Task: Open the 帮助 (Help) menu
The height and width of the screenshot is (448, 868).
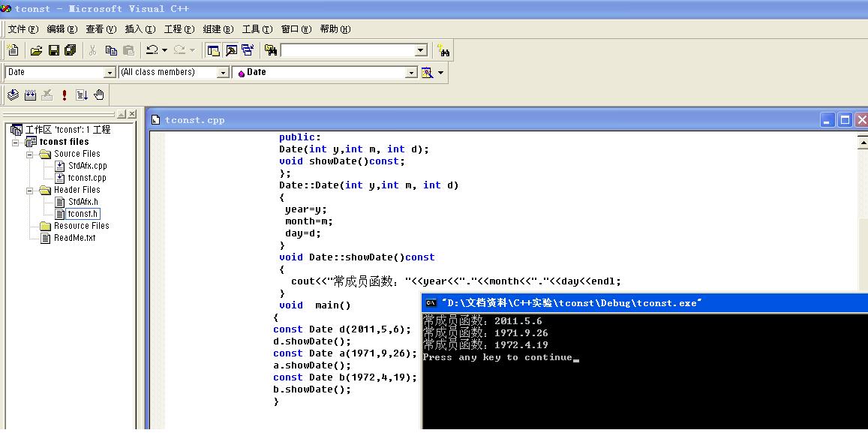Action: point(335,29)
